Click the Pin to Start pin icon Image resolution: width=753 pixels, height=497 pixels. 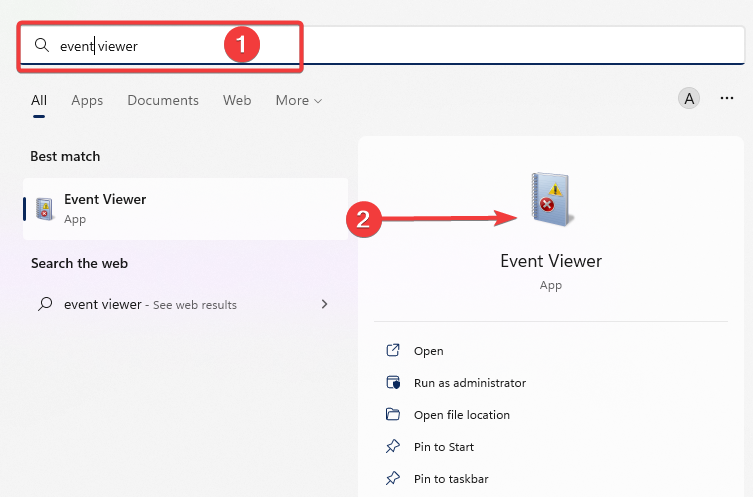point(393,446)
